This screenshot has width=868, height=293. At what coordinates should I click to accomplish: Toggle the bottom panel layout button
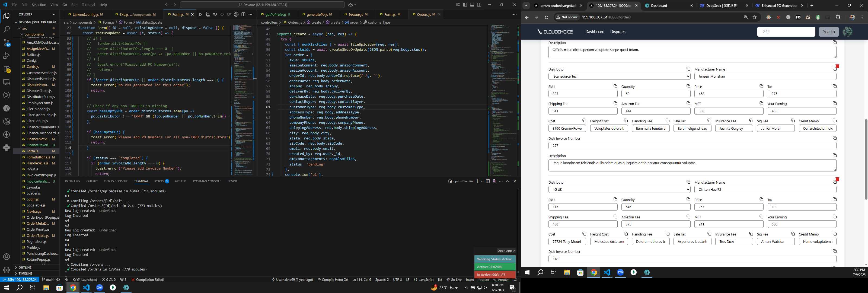(x=472, y=5)
